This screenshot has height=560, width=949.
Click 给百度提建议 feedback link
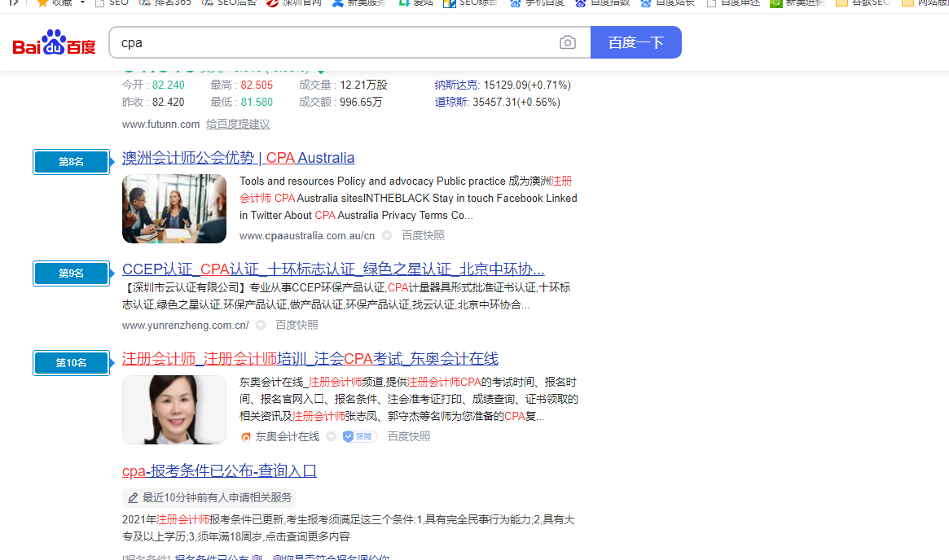pyautogui.click(x=238, y=125)
